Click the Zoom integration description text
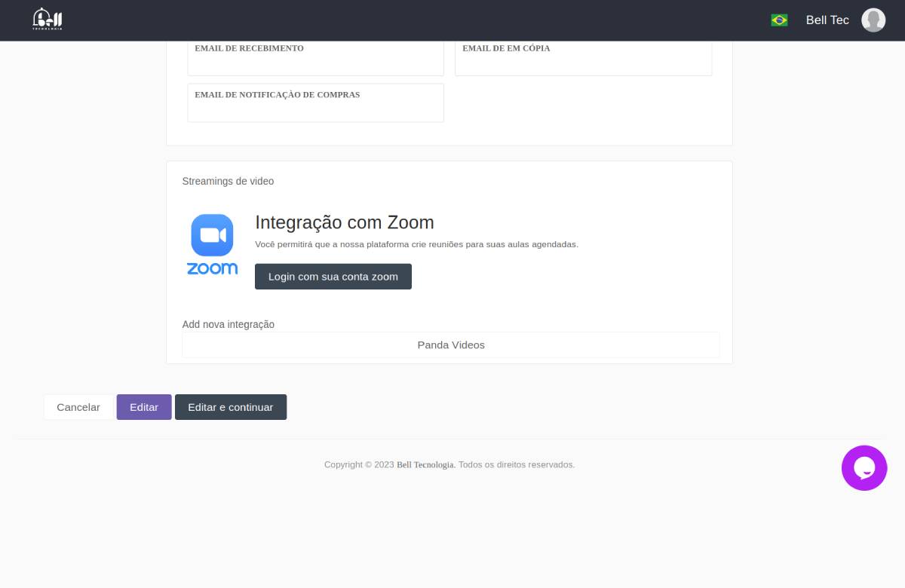The image size is (905, 588). (x=416, y=244)
